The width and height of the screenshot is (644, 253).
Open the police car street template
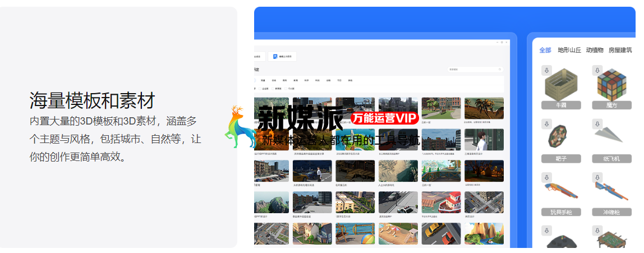398,203
